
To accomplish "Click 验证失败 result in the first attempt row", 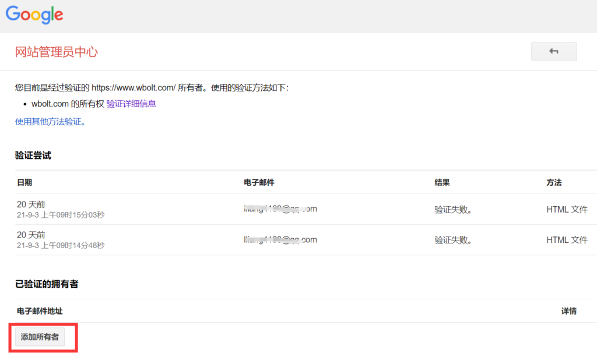I will coord(453,210).
